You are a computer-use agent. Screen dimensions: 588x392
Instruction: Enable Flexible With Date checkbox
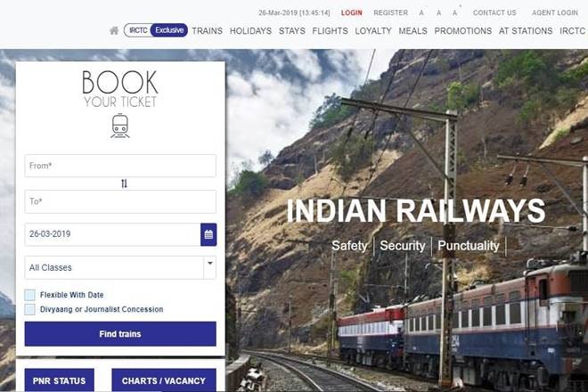[30, 295]
